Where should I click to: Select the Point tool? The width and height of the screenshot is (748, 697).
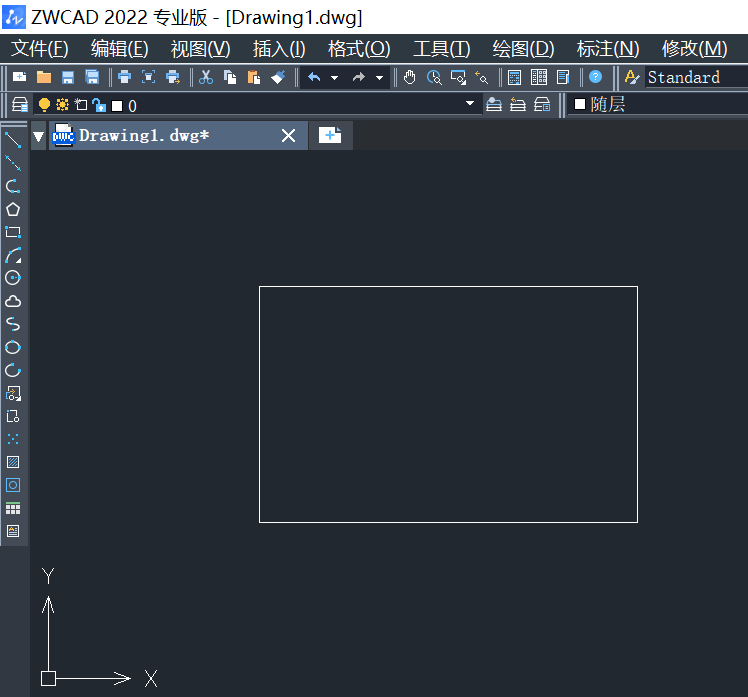point(13,439)
